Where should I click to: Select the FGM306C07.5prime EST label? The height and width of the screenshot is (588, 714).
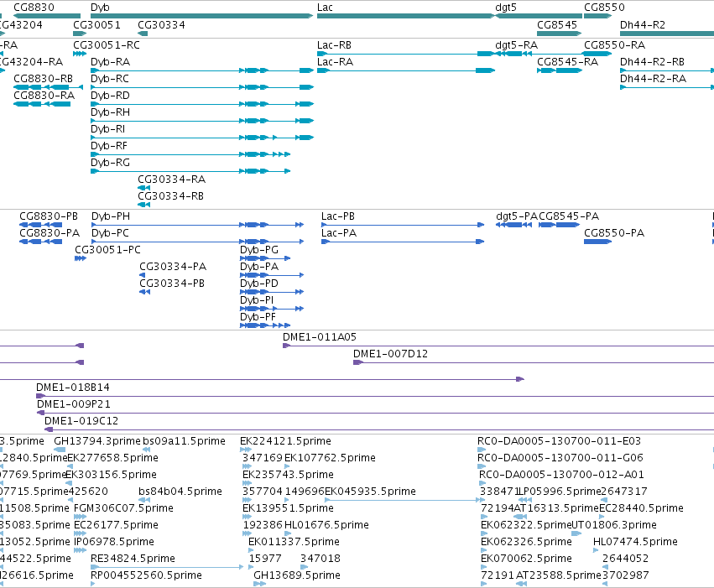tap(123, 508)
